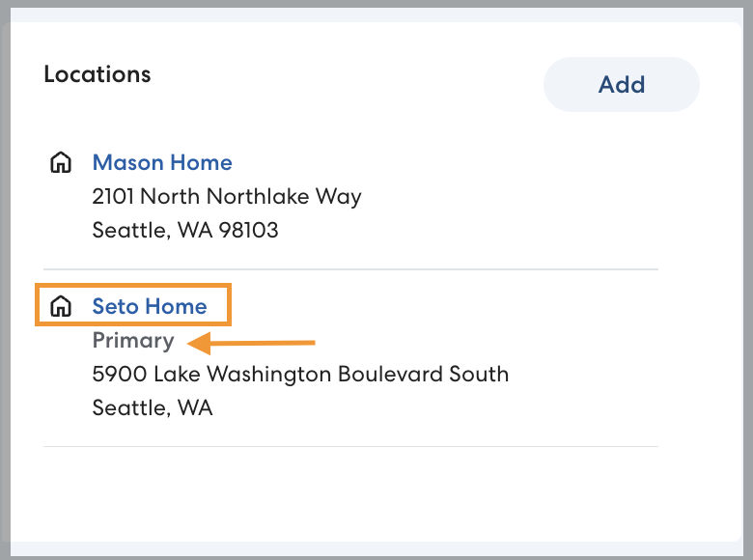Open the Mason Home location link
The width and height of the screenshot is (753, 560).
coord(162,162)
